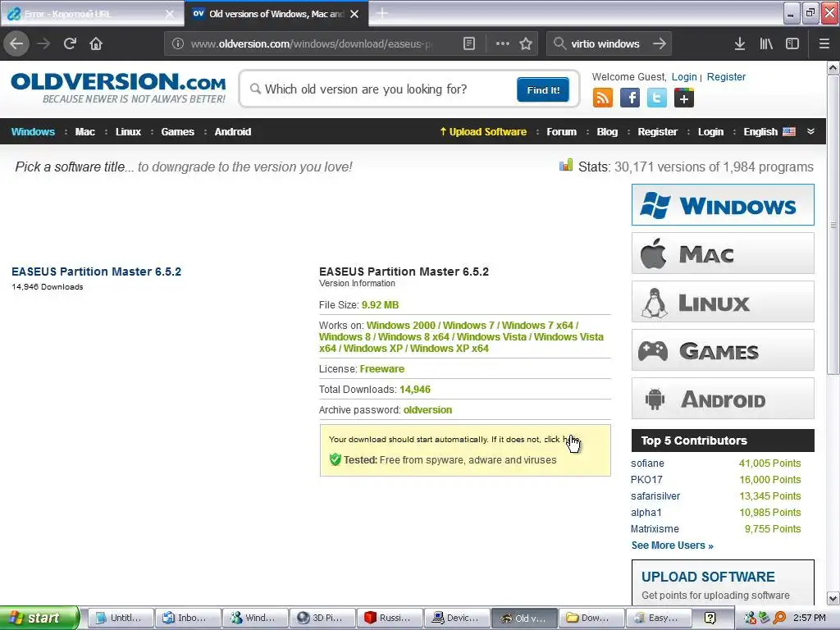Click See More Users link
840x630 pixels.
coord(672,546)
